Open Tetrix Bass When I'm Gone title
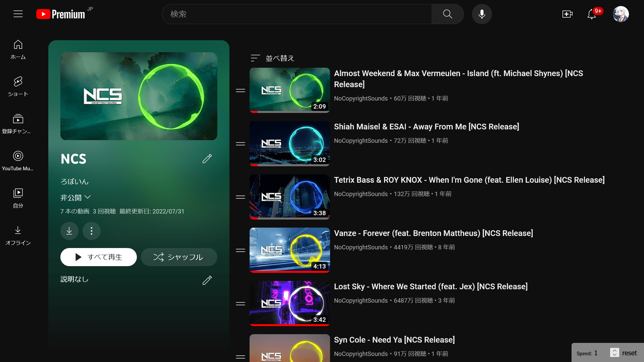Image resolution: width=644 pixels, height=362 pixels. [x=469, y=180]
